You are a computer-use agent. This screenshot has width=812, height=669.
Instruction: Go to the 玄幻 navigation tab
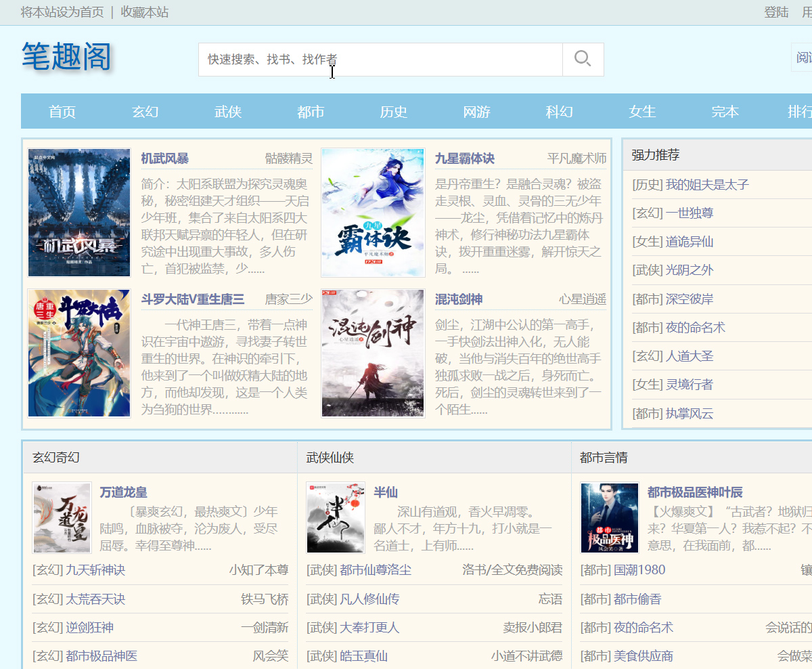click(x=145, y=112)
